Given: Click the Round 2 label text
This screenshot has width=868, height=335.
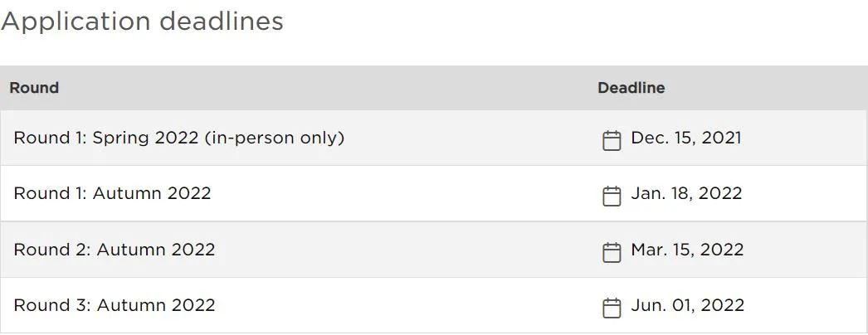Looking at the screenshot, I should point(52,250).
